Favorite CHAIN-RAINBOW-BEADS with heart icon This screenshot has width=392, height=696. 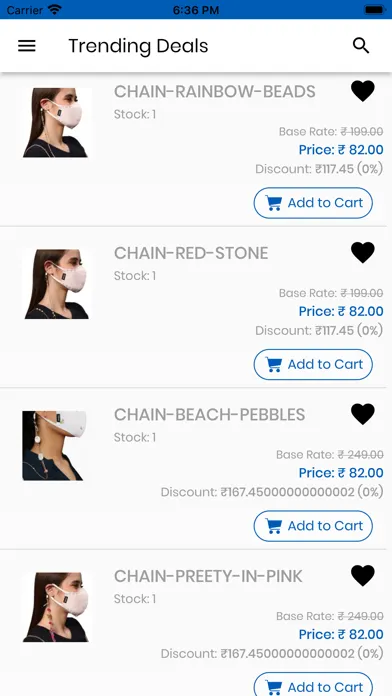(x=363, y=91)
